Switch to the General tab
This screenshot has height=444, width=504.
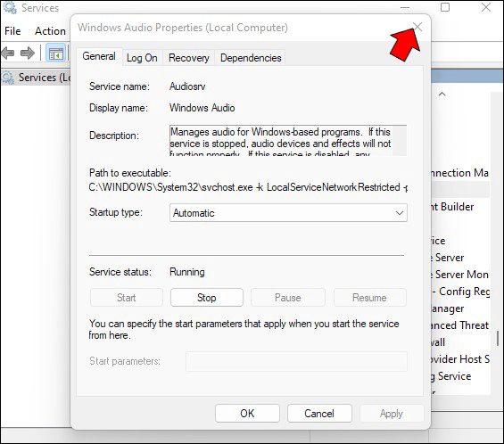(x=99, y=56)
